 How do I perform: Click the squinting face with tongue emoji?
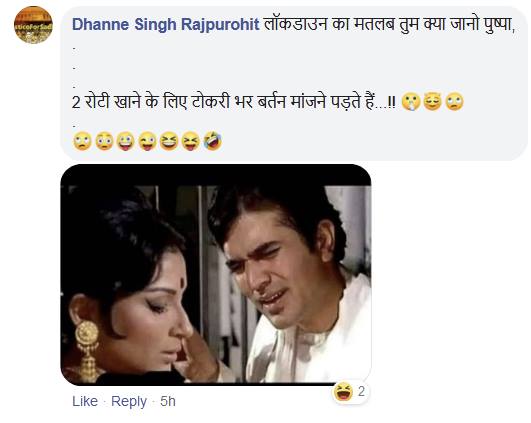(191, 141)
